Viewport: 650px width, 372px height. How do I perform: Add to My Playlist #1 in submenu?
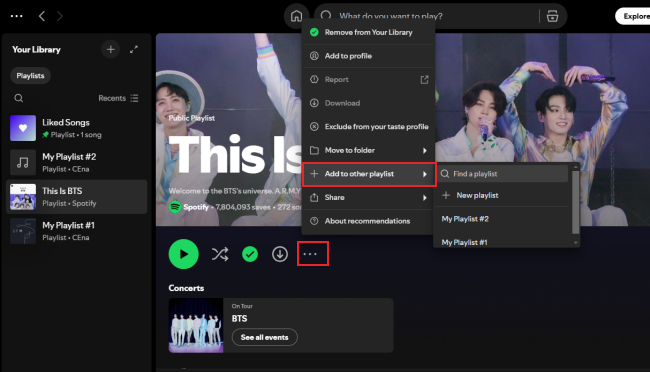[502, 242]
